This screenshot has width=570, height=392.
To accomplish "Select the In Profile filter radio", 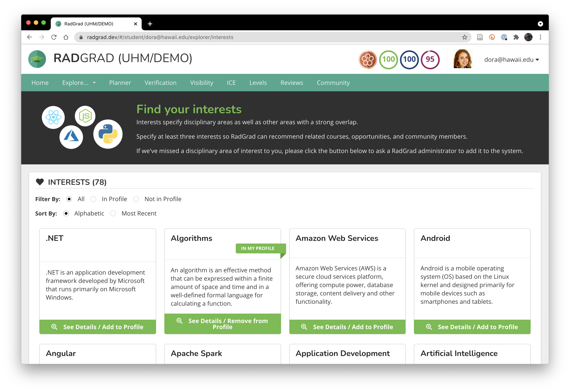I will click(x=93, y=199).
